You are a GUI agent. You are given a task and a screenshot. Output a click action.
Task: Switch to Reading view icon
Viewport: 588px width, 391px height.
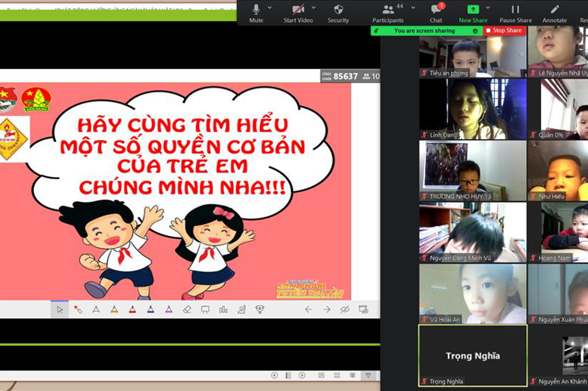(353, 375)
